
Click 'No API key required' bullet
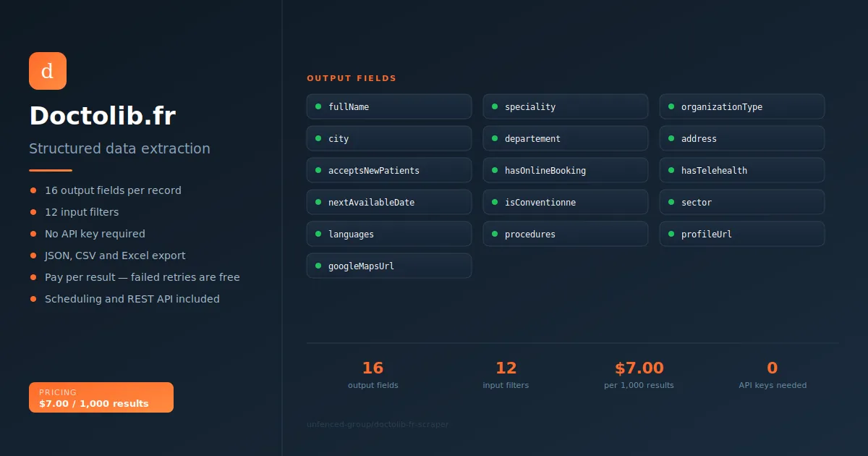pyautogui.click(x=95, y=234)
